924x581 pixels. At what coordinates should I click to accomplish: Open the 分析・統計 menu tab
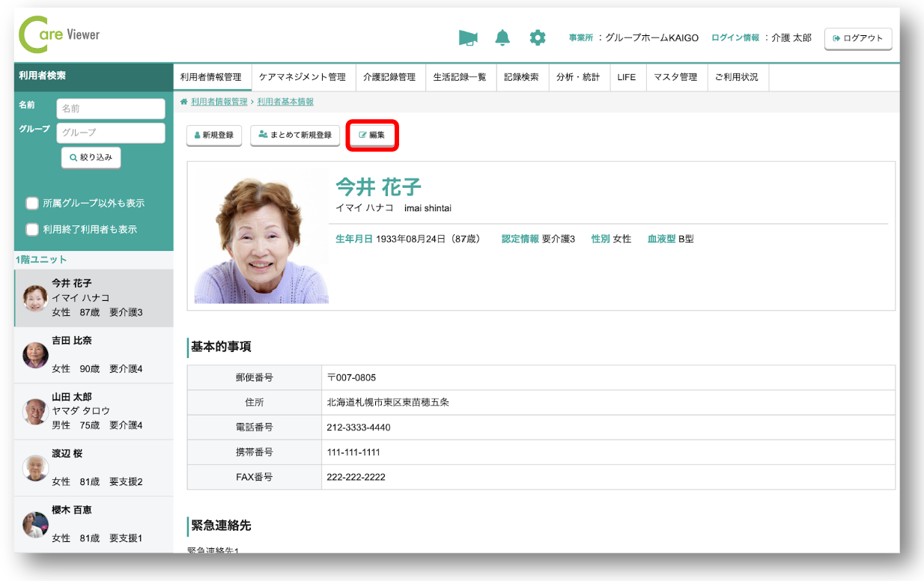pos(577,77)
